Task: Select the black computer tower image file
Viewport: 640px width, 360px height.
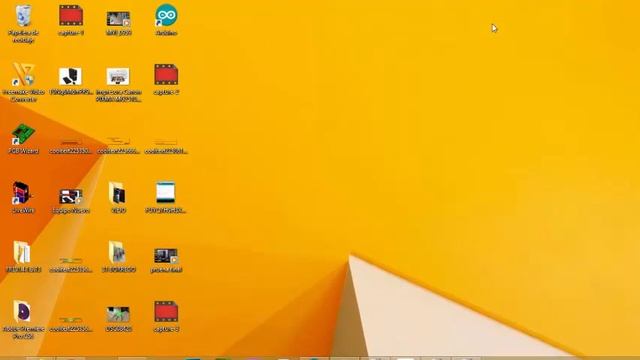Action: coord(70,76)
